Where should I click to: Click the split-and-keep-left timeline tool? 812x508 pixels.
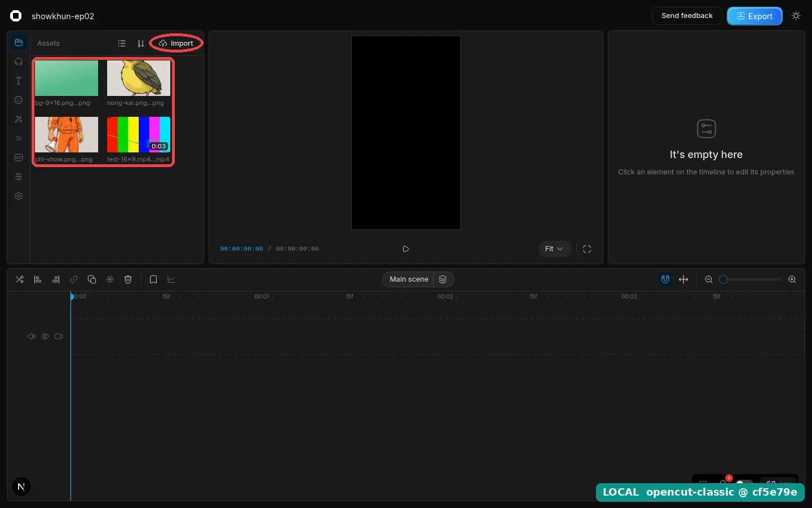click(38, 279)
